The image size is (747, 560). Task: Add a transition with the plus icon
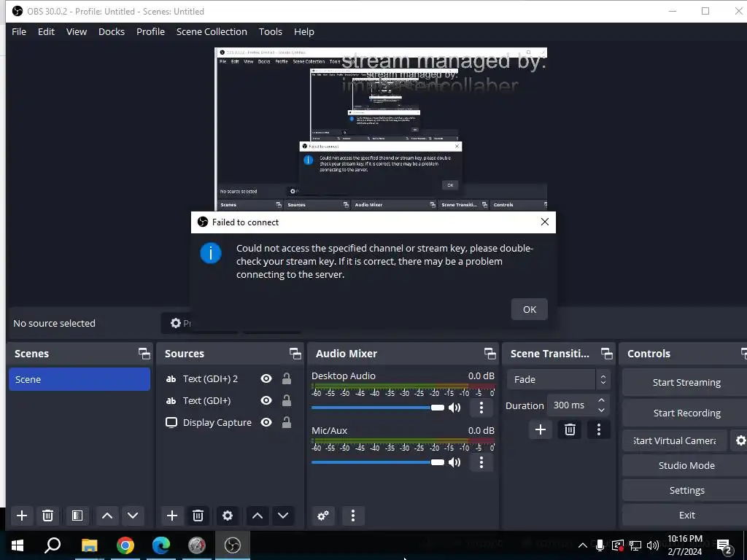point(541,429)
